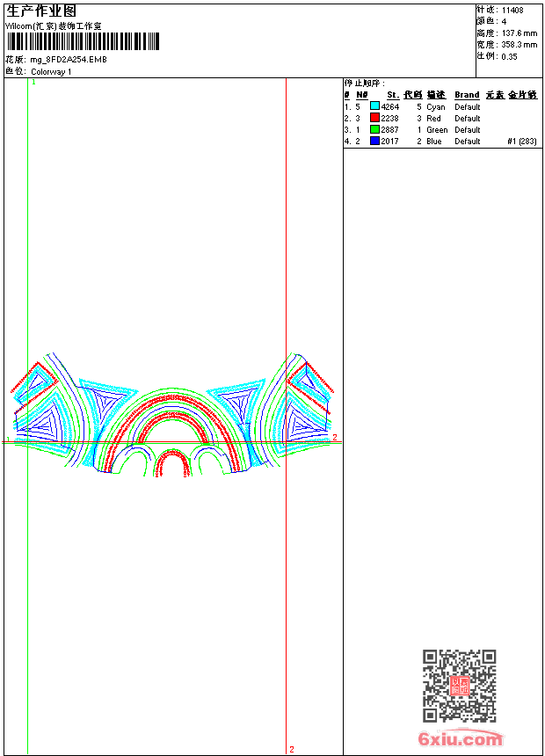Click the Blue description label

click(x=434, y=142)
